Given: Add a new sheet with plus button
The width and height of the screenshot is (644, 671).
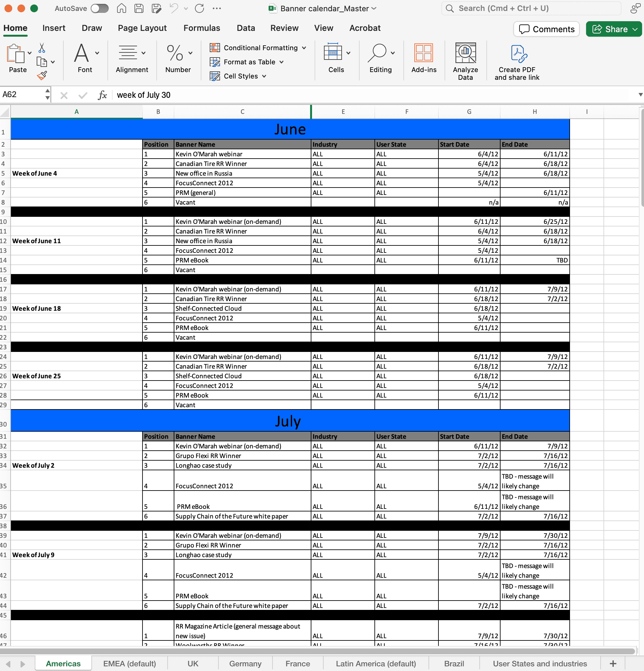Looking at the screenshot, I should pyautogui.click(x=613, y=664).
